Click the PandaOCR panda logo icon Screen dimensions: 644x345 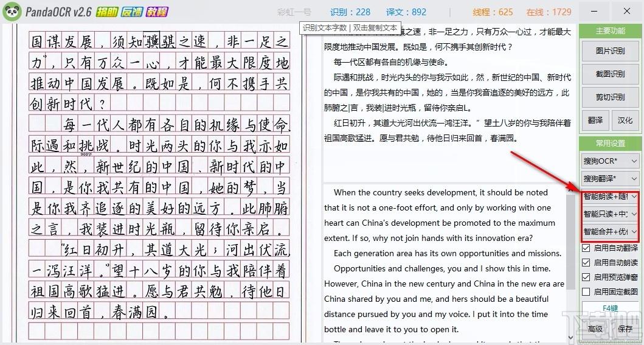coord(12,12)
